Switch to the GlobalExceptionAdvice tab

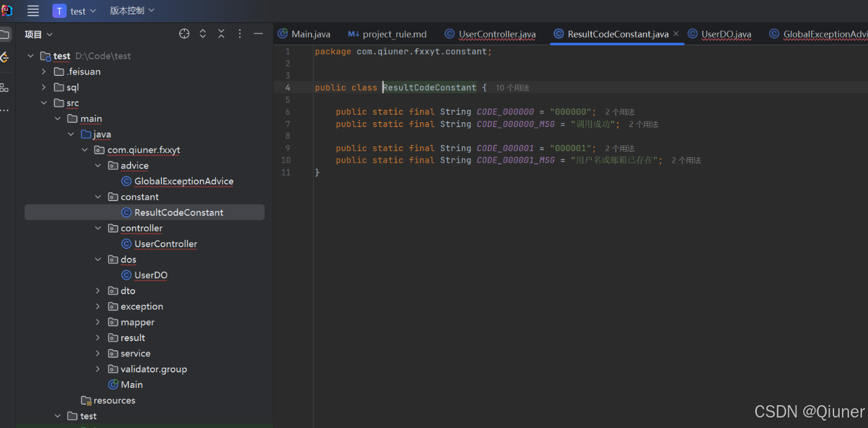(818, 34)
